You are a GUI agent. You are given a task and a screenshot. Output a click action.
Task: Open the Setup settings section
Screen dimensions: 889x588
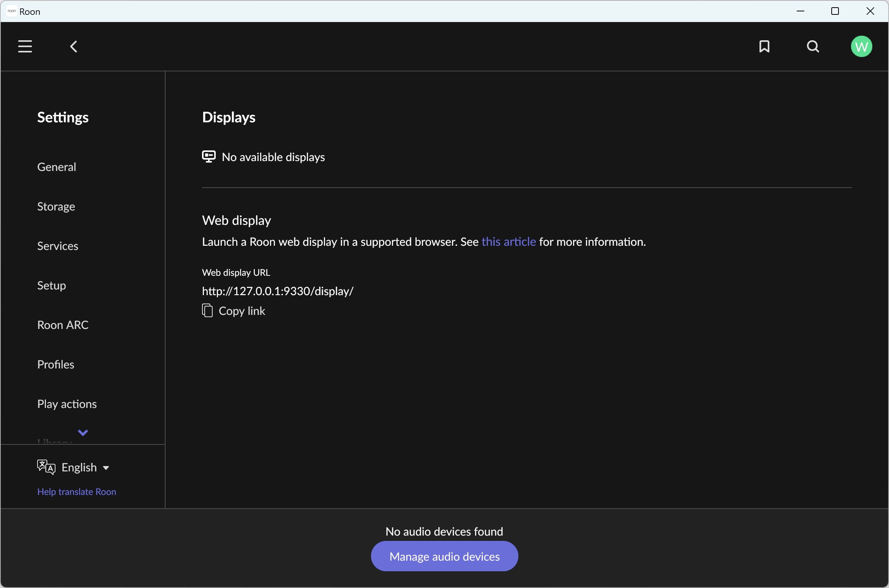(52, 285)
